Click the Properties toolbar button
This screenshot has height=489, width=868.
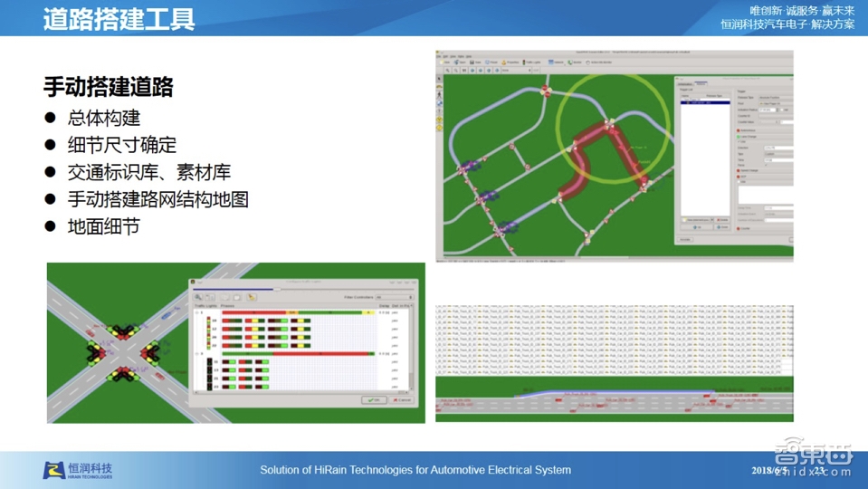pos(510,62)
